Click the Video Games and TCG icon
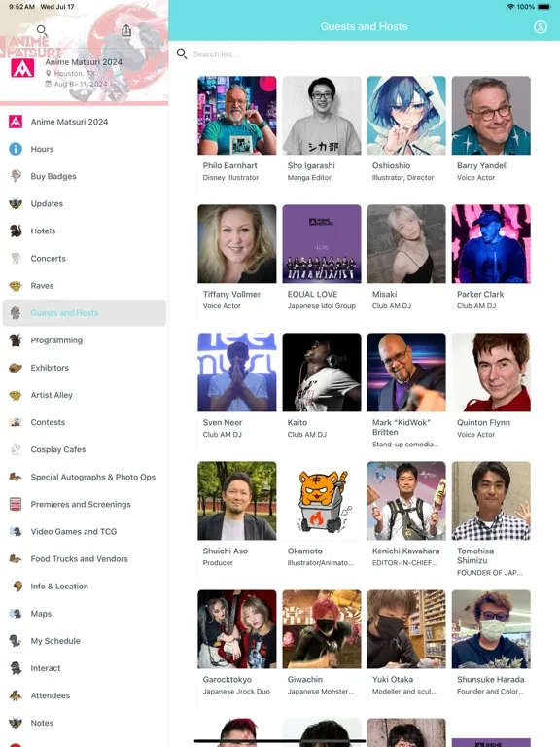Screen dimensions: 560x747 click(16, 532)
